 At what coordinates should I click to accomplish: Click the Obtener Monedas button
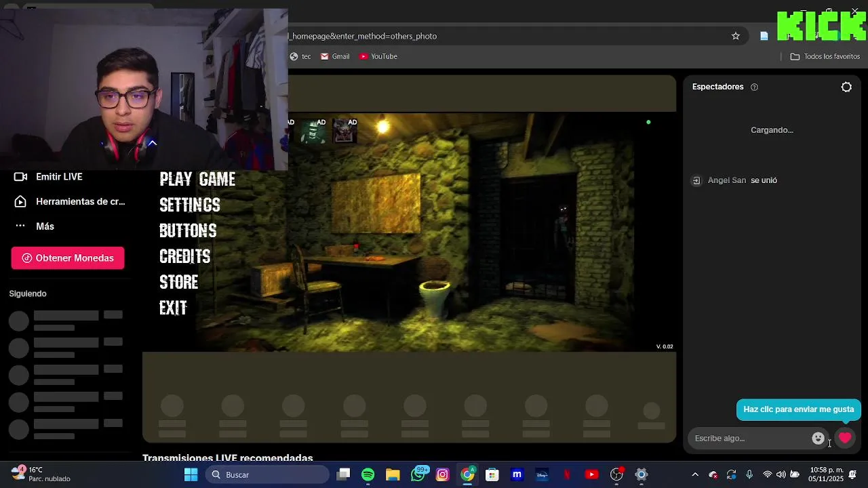click(x=68, y=258)
